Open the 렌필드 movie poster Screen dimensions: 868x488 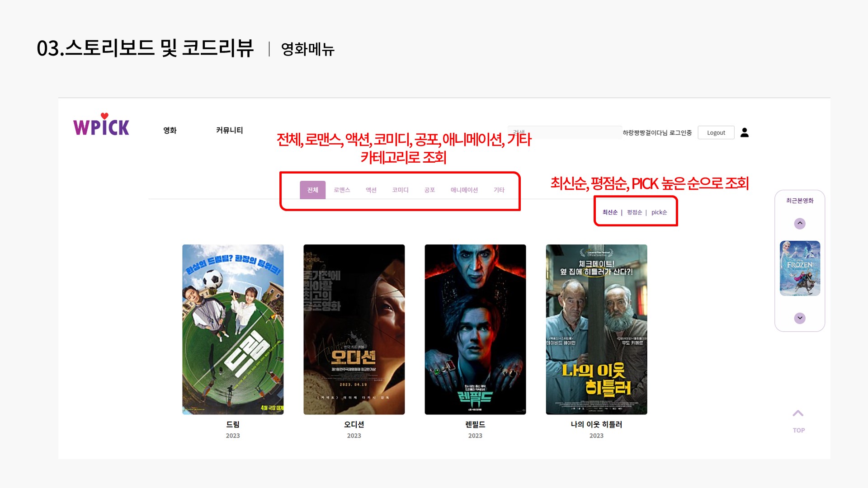pyautogui.click(x=475, y=329)
